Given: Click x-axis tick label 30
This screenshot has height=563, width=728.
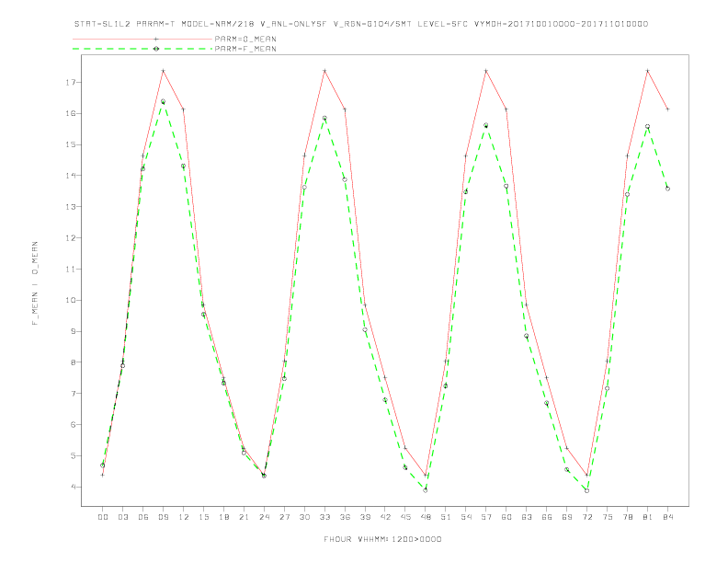Looking at the screenshot, I should (304, 517).
